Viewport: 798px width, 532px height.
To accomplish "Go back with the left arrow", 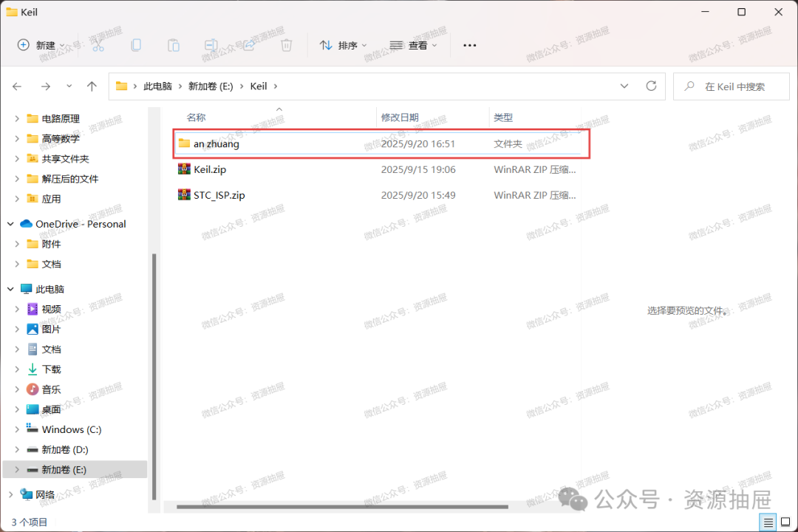I will coord(17,86).
